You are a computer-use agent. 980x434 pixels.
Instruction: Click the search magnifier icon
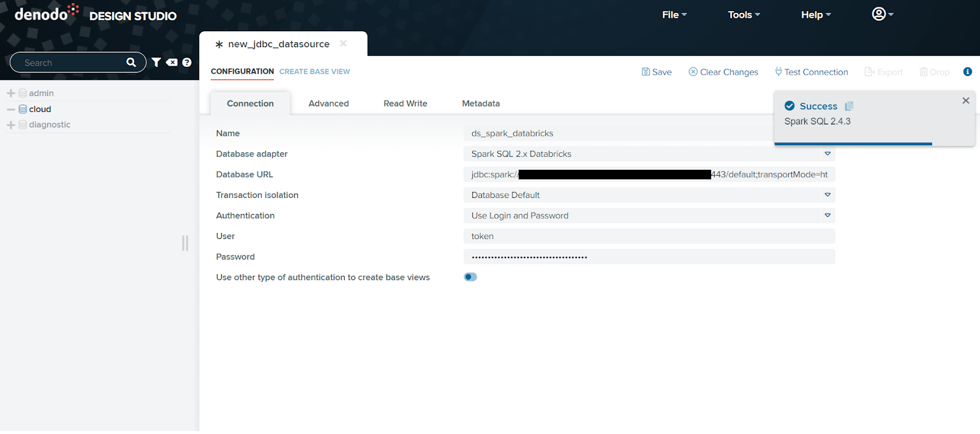point(131,63)
